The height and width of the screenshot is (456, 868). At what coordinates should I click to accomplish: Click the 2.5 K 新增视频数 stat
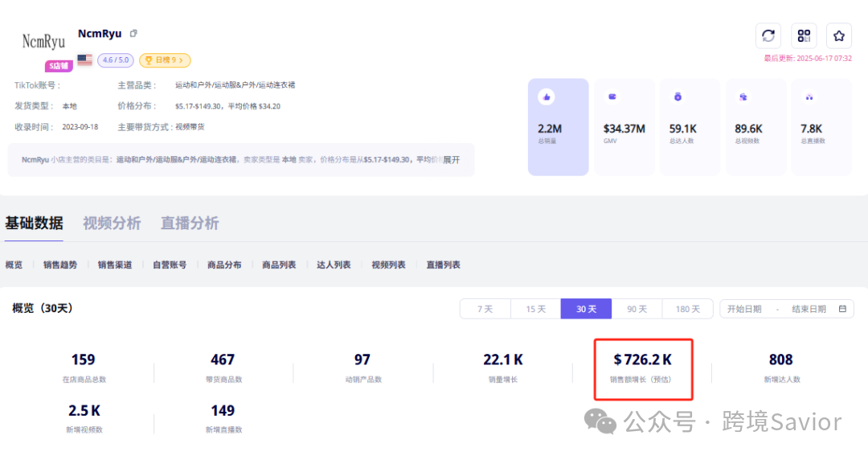tap(84, 418)
